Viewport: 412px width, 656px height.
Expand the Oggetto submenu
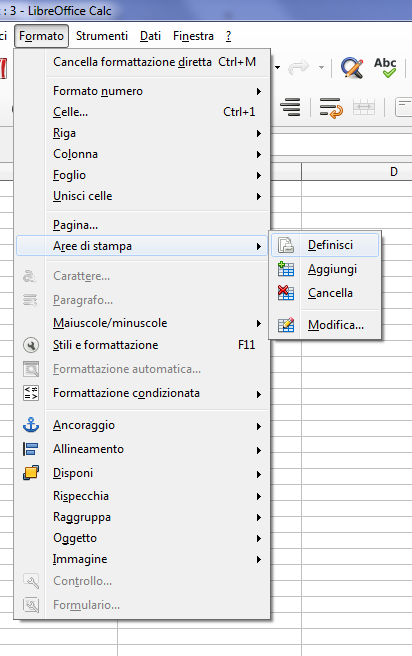tap(142, 538)
